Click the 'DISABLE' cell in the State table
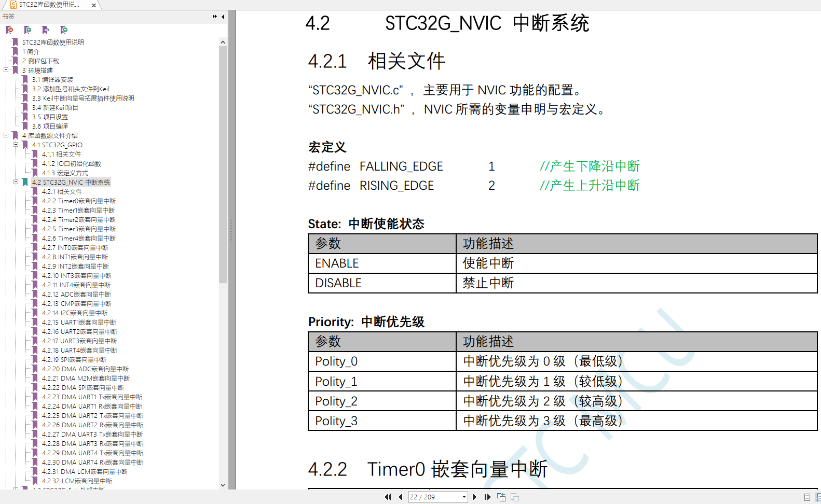821x504 pixels. [382, 283]
